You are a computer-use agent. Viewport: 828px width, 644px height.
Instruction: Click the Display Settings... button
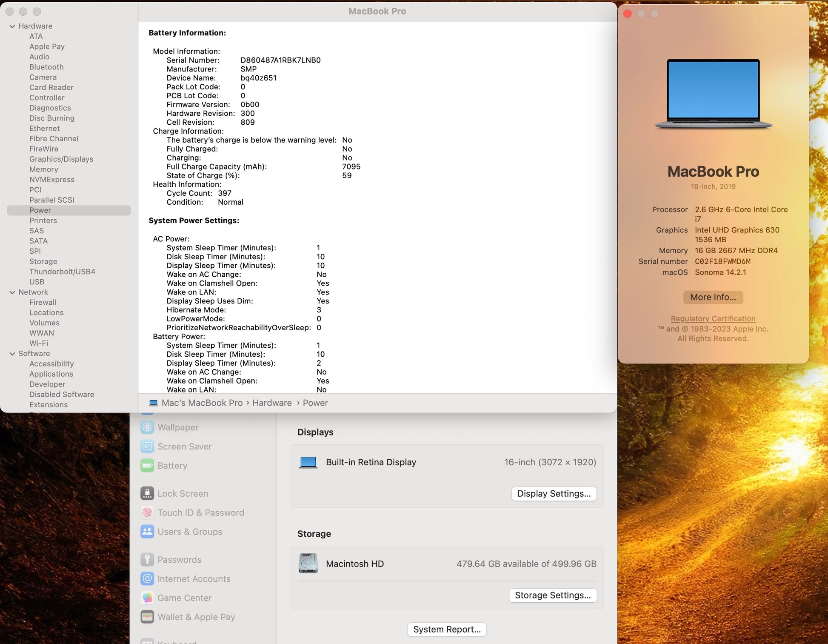tap(554, 493)
